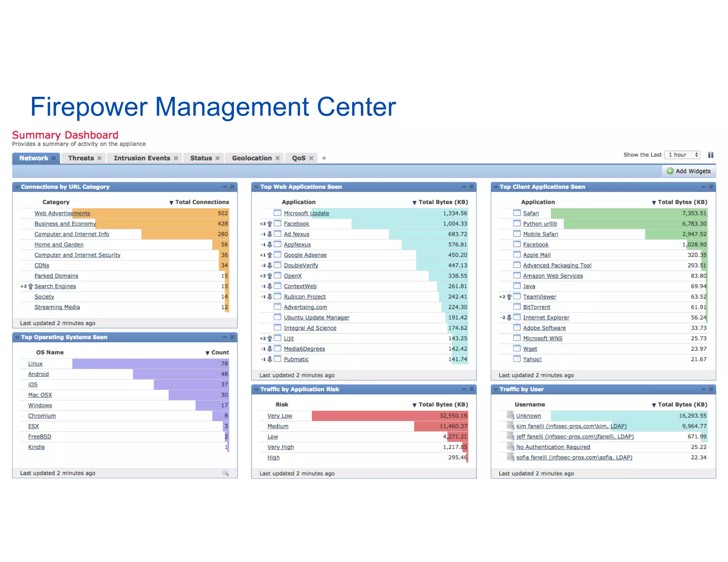Click magnifier icon in Operating Systems footer
The width and height of the screenshot is (728, 562).
(x=225, y=473)
